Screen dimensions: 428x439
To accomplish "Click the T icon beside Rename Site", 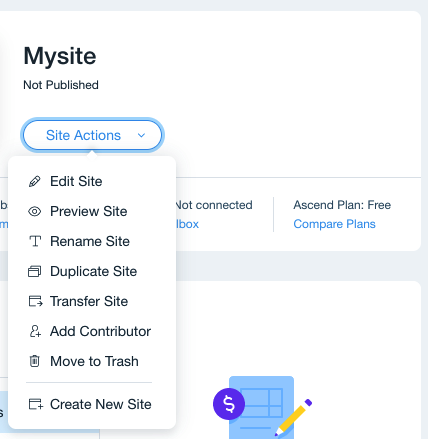I will click(x=35, y=241).
